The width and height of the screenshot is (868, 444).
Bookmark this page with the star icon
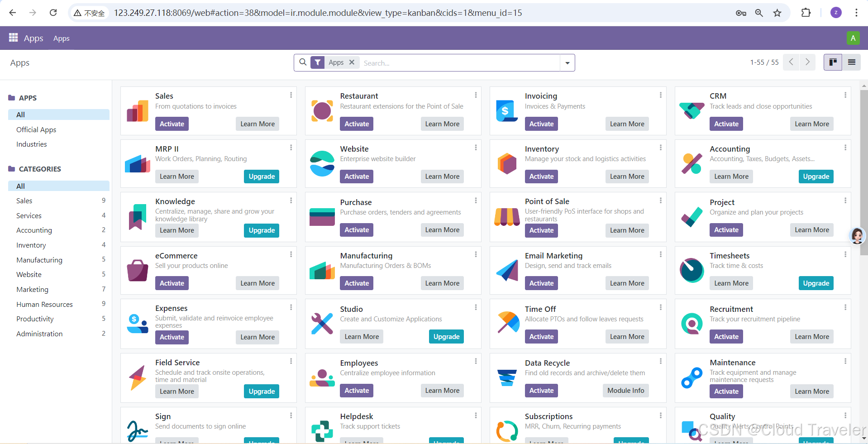coord(777,13)
